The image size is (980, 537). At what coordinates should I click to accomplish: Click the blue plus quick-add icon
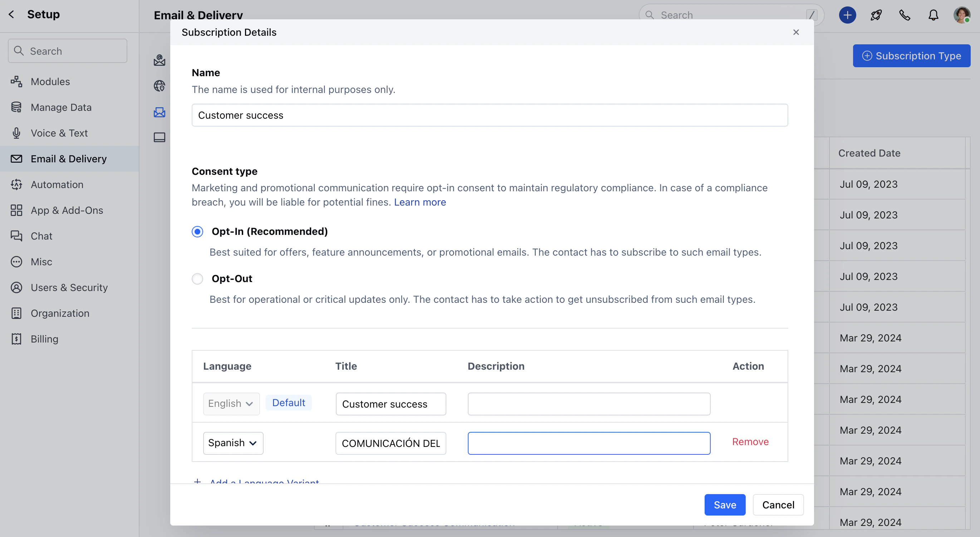847,15
